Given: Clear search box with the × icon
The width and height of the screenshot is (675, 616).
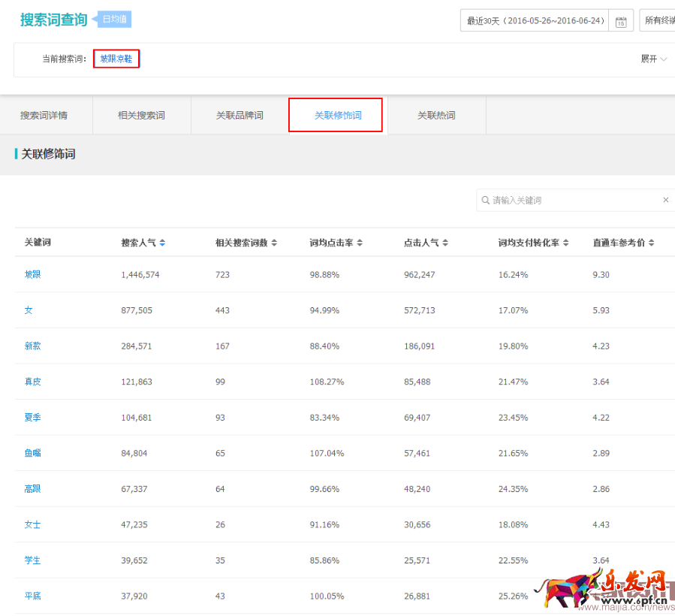Looking at the screenshot, I should click(x=665, y=200).
